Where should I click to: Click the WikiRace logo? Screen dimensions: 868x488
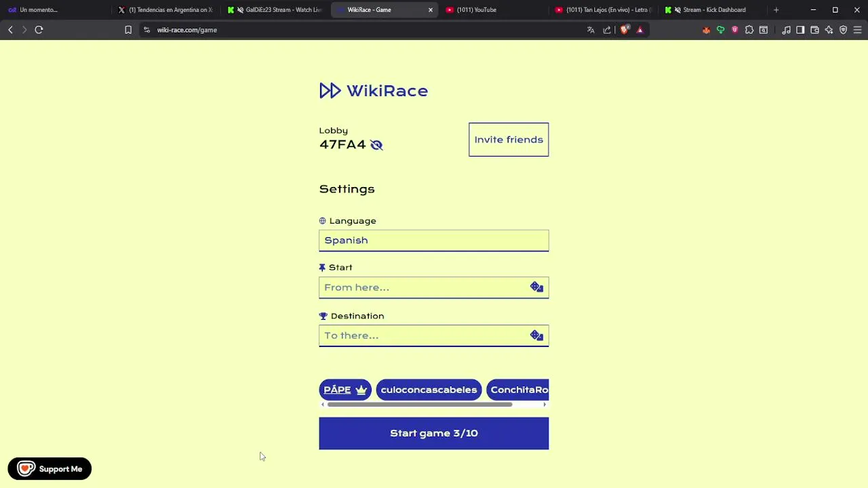click(374, 91)
